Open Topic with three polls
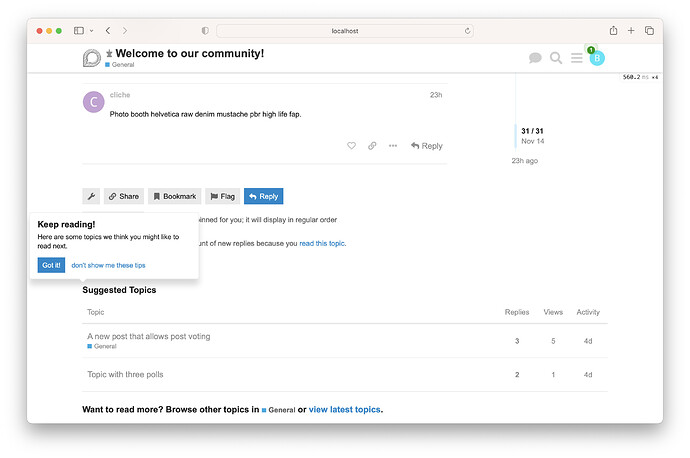 click(x=125, y=374)
